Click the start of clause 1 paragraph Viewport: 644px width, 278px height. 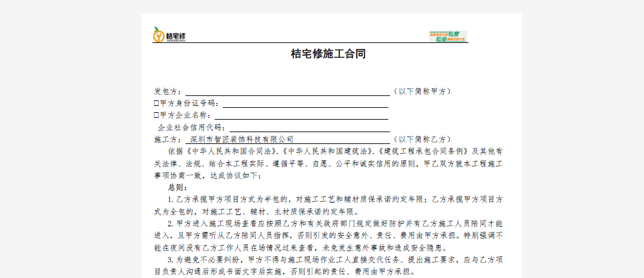point(170,199)
